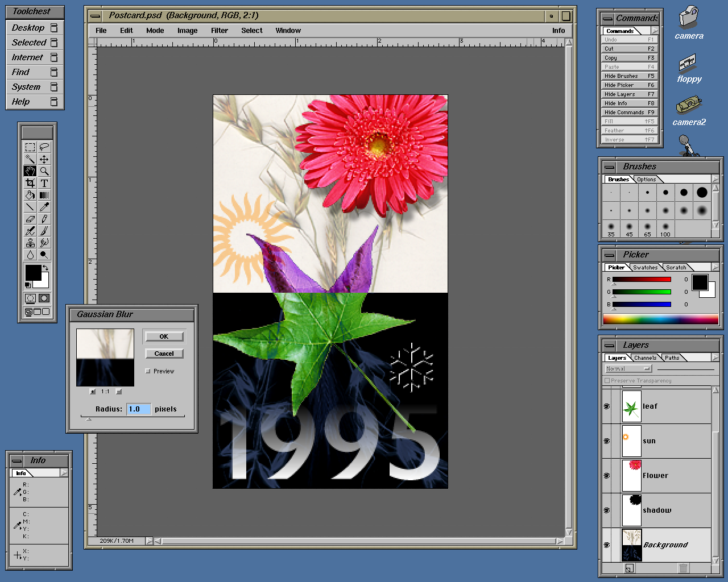The height and width of the screenshot is (582, 728).
Task: Open the floppy desktop icon
Action: coord(689,68)
